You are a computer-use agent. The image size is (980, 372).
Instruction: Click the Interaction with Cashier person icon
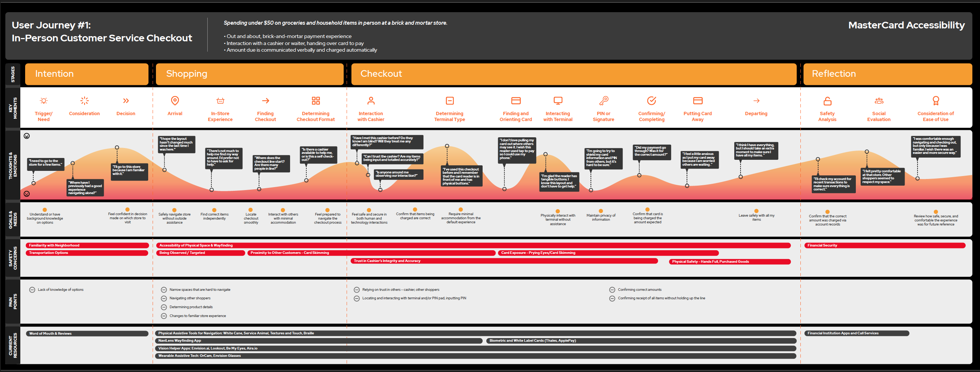(x=371, y=101)
